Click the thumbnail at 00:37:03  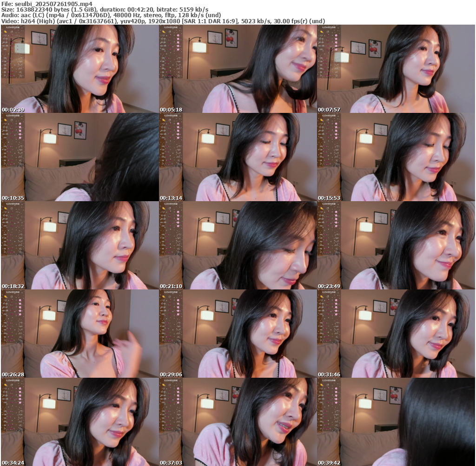tap(238, 422)
